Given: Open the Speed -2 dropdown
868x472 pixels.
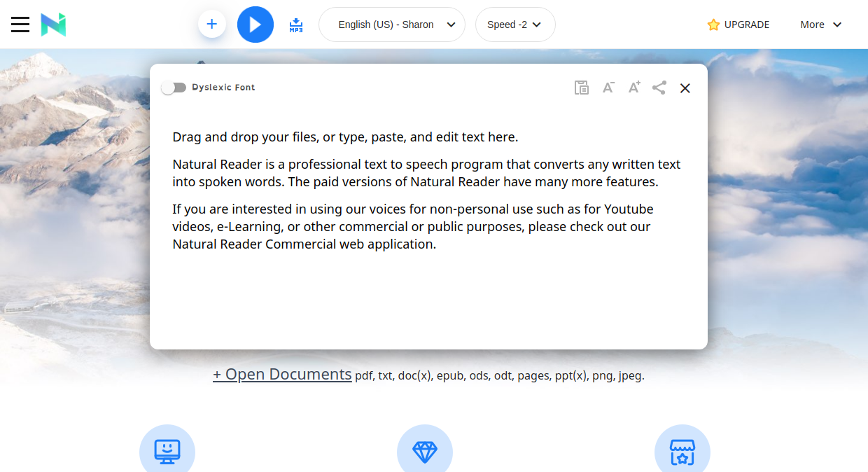Looking at the screenshot, I should pyautogui.click(x=515, y=25).
